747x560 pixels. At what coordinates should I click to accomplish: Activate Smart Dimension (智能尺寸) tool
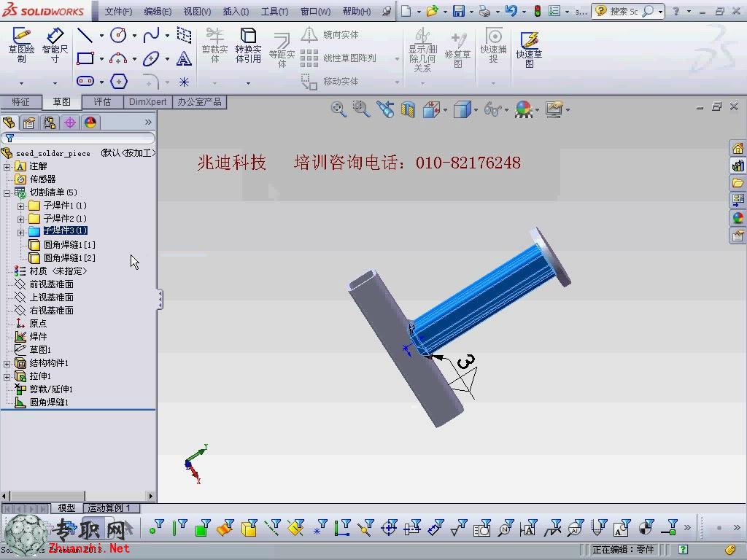[x=55, y=46]
